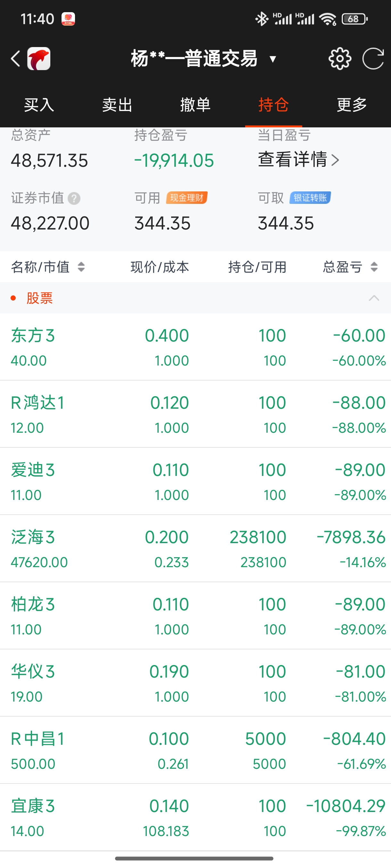Open the 撤单 tab
This screenshot has height=868, width=391.
(195, 105)
